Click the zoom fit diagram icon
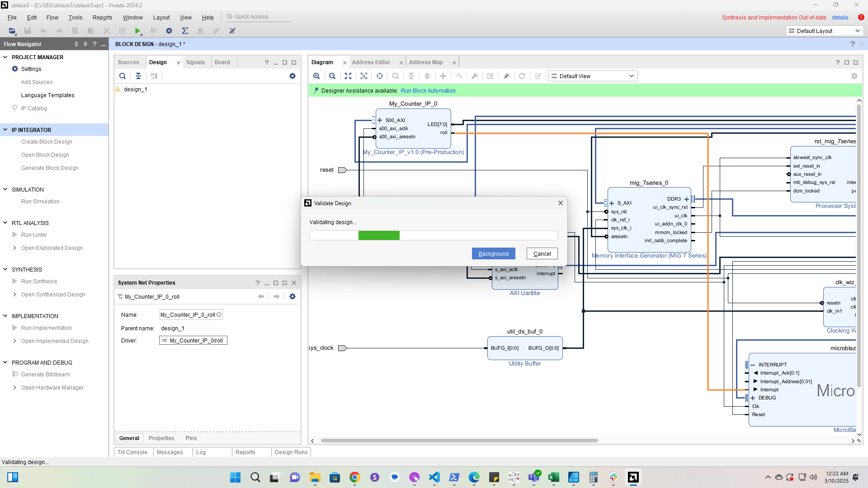 [x=348, y=76]
